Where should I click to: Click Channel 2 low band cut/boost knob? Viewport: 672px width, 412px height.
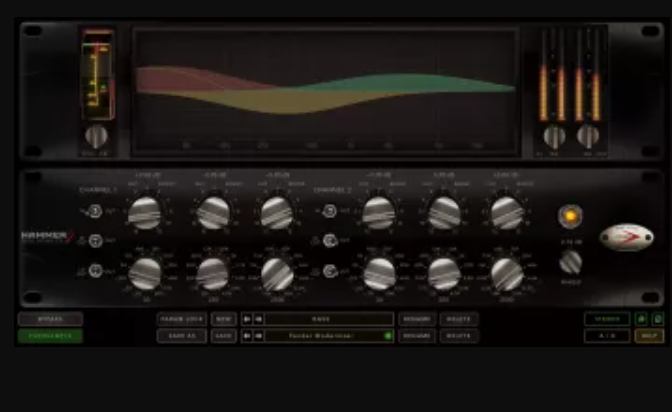[379, 213]
